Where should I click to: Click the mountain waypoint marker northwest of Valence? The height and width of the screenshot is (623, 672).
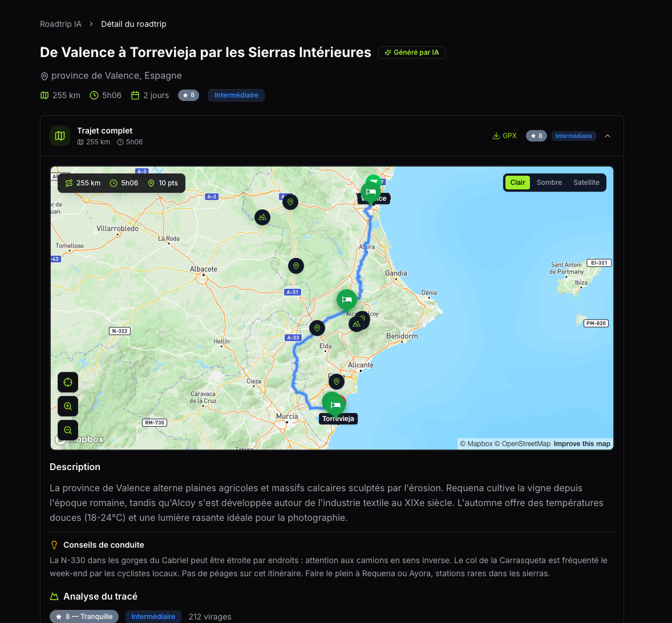click(262, 217)
